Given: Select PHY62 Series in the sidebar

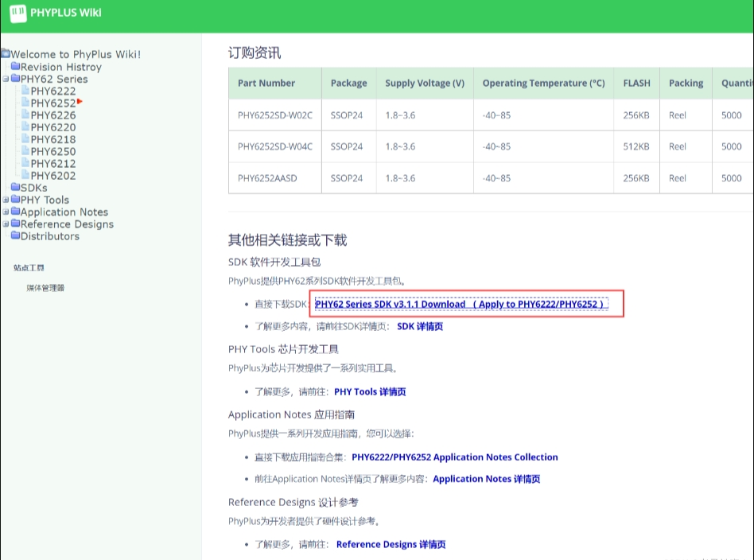Looking at the screenshot, I should pyautogui.click(x=54, y=79).
